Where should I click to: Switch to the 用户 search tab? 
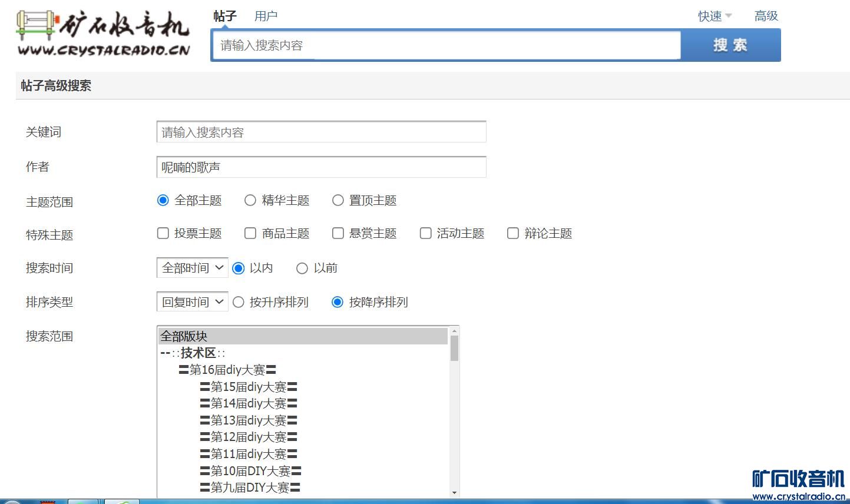tap(266, 16)
